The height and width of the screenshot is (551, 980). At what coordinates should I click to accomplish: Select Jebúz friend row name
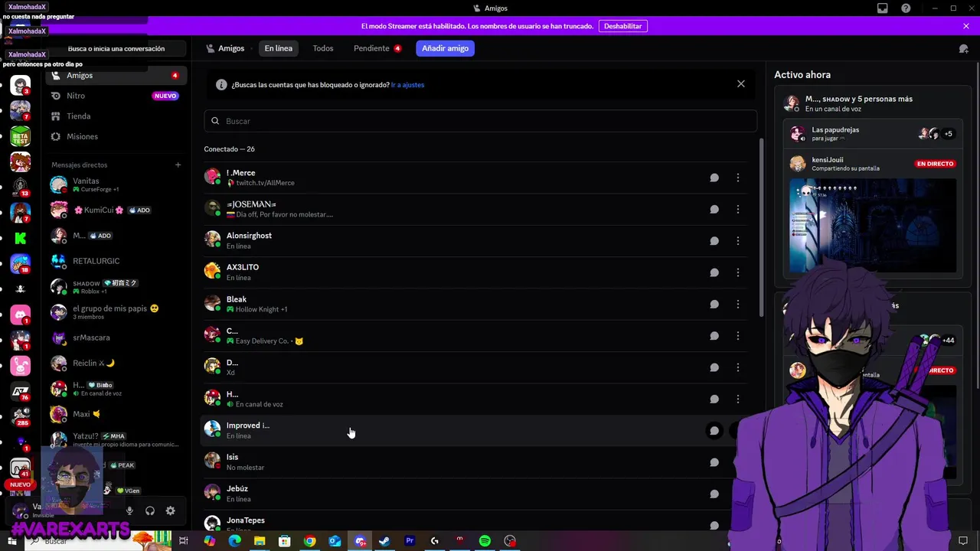237,488
